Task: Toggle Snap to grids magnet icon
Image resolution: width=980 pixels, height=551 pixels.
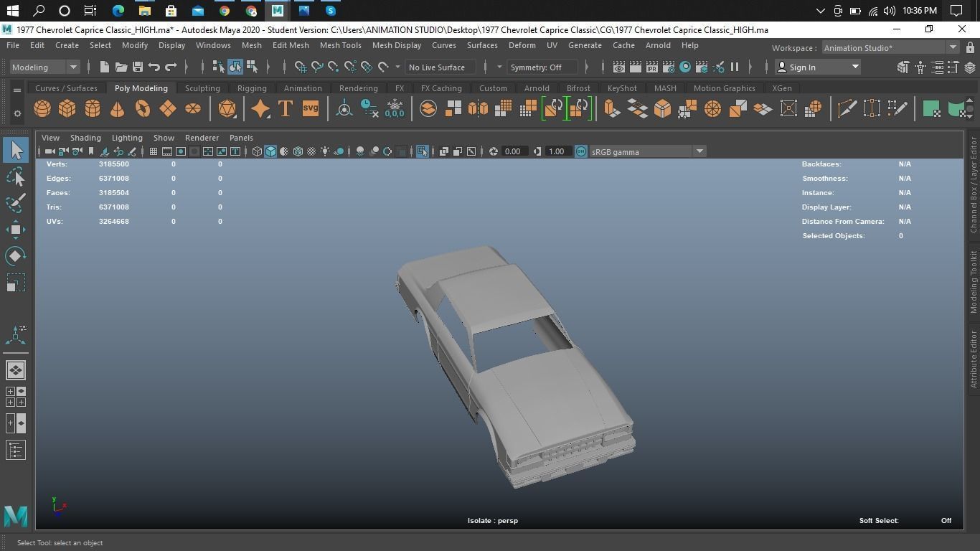Action: (x=301, y=67)
